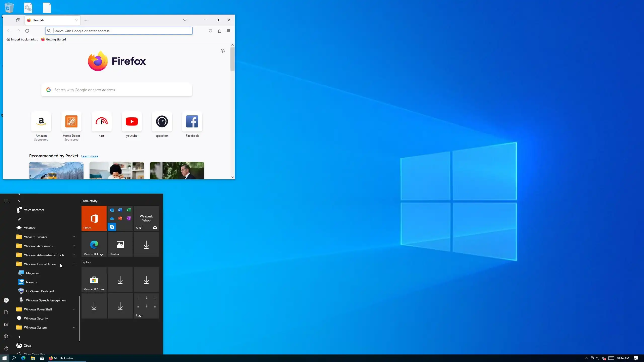The height and width of the screenshot is (362, 644).
Task: Open the Firefox extensions puzzle icon
Action: (220, 31)
